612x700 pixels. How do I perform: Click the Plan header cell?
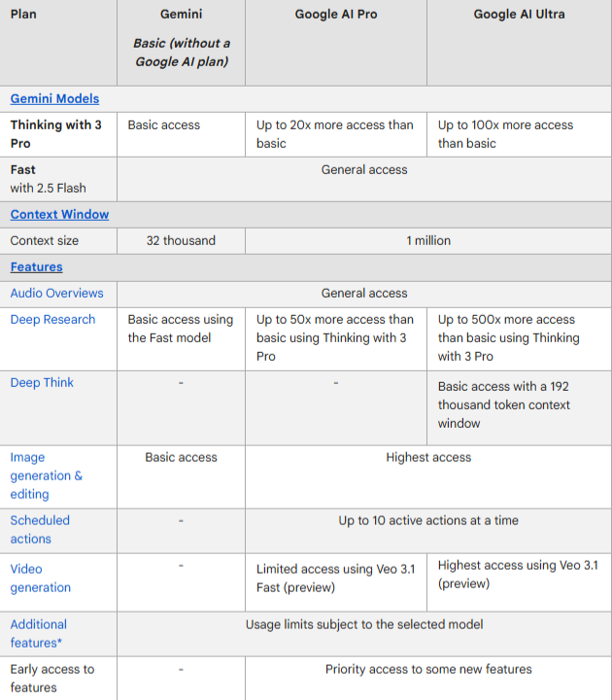click(23, 15)
